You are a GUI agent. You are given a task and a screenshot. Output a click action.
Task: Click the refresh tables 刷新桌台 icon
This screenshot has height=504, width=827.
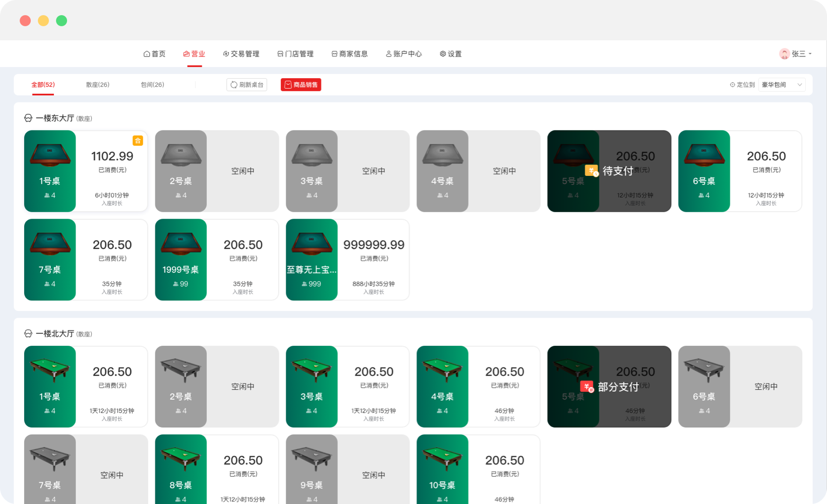coord(233,84)
